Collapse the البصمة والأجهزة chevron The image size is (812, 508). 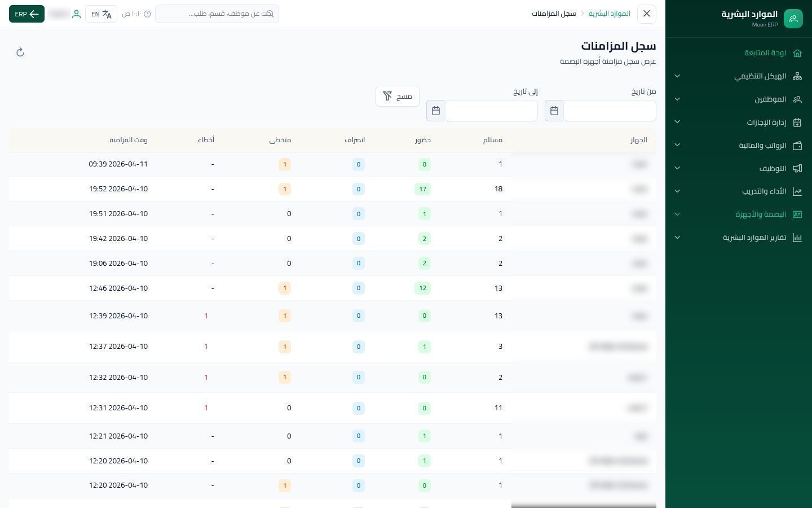[x=677, y=214]
